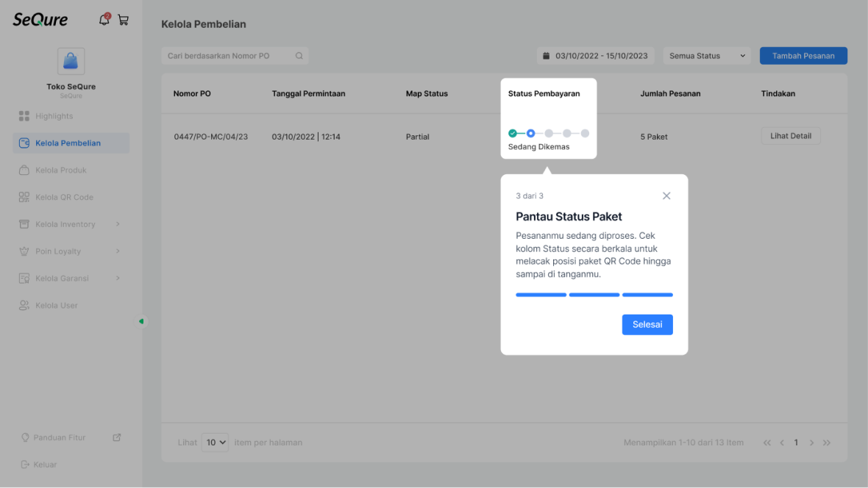Click the Selesai button

click(x=647, y=325)
